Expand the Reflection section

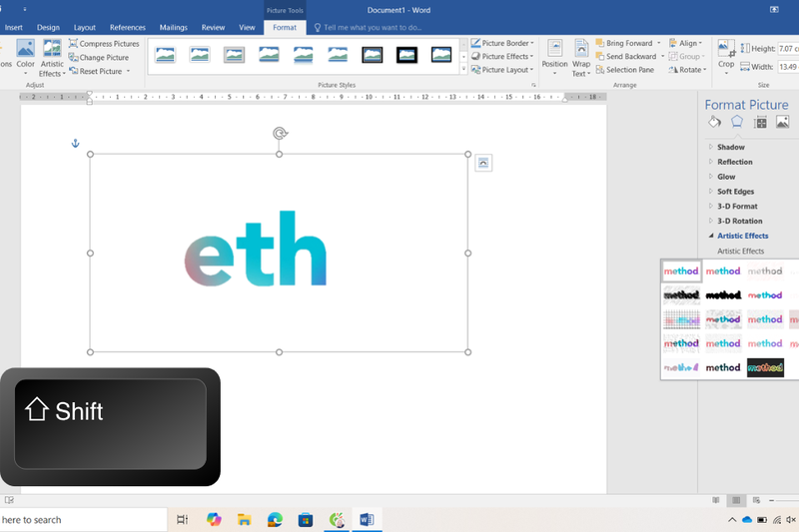(734, 162)
